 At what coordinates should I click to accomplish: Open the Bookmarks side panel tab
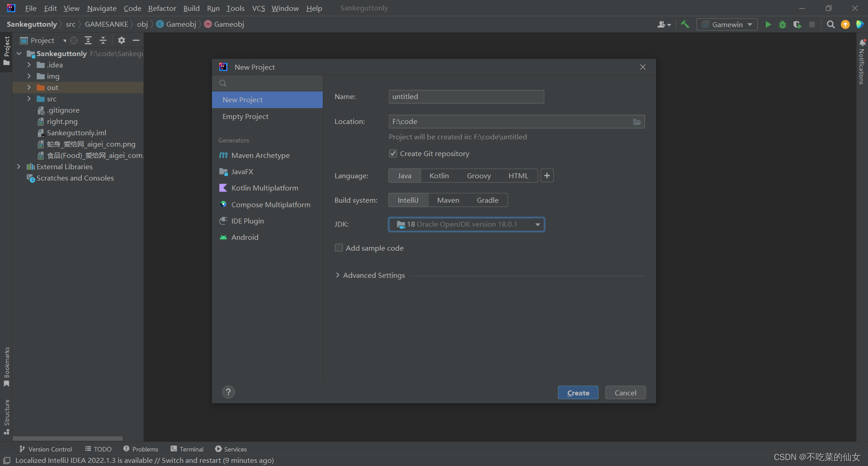(x=6, y=367)
